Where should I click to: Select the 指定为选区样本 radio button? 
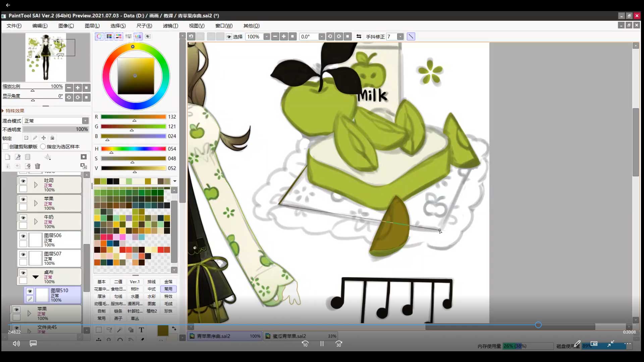(x=43, y=146)
